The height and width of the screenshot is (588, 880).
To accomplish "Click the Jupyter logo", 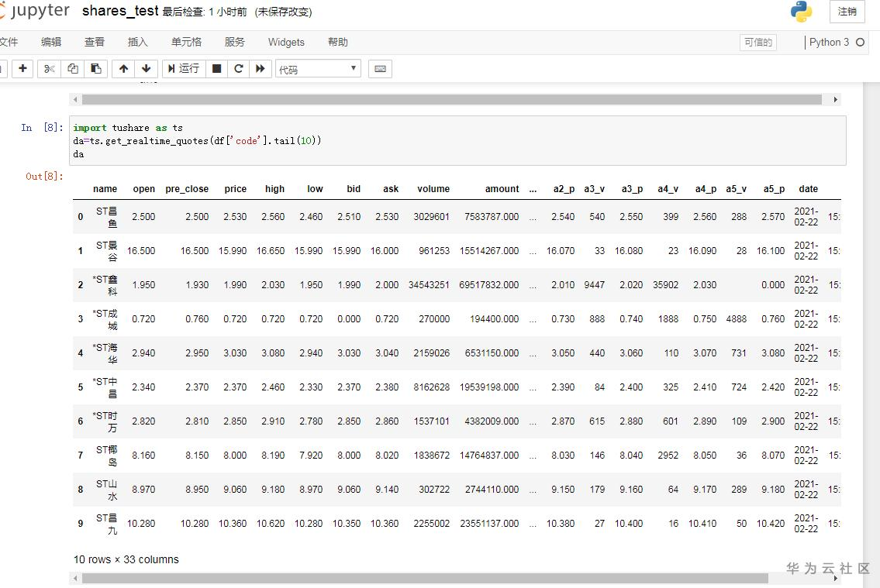I will [x=35, y=11].
